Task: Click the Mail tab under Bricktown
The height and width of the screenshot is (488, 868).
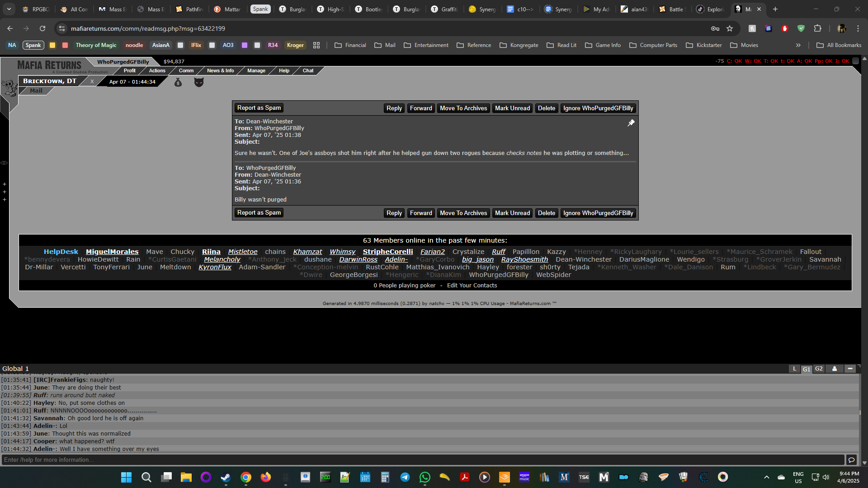Action: coord(36,91)
